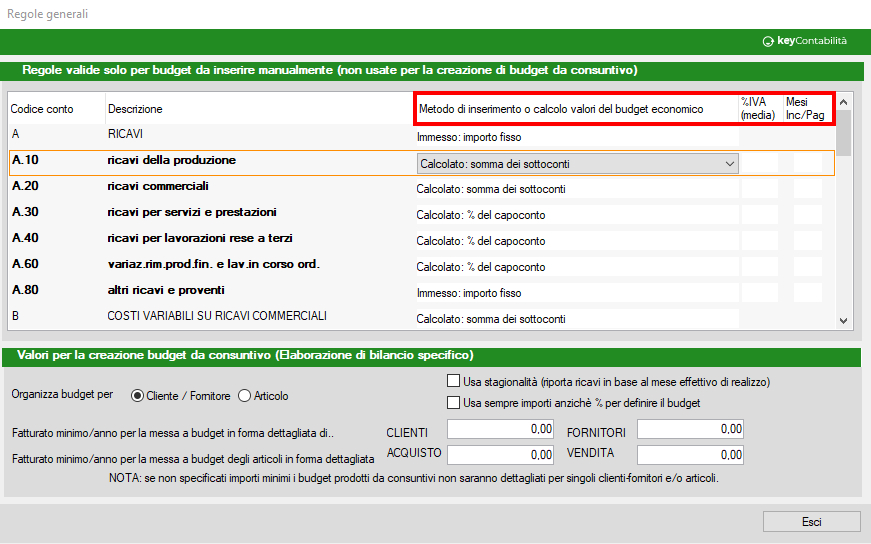
Task: Select ricavi per servizi e prestazioni
Action: tap(192, 212)
